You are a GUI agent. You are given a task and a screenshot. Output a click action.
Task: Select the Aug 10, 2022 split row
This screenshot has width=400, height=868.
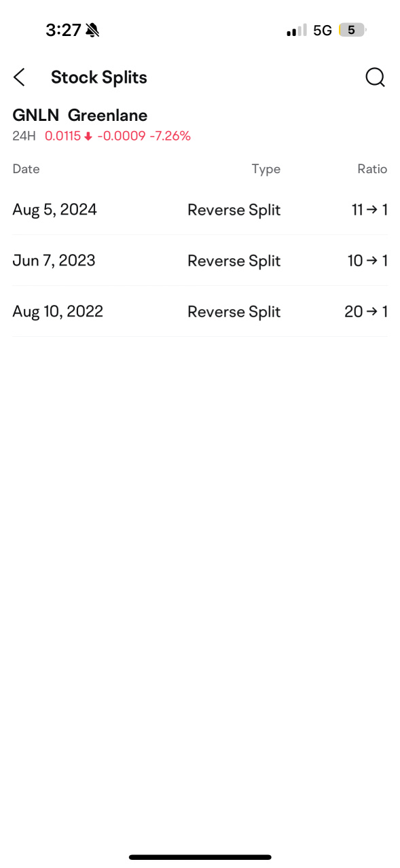200,312
